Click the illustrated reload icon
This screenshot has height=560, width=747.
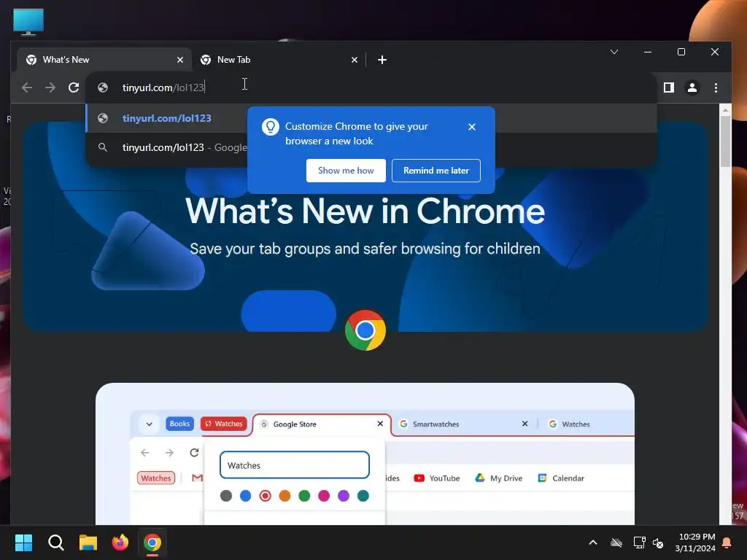click(x=194, y=452)
